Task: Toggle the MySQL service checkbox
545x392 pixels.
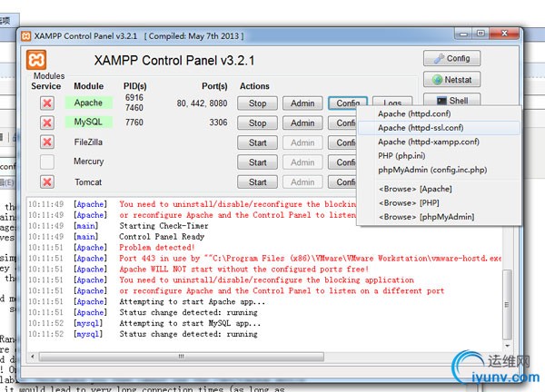Action: [47, 122]
